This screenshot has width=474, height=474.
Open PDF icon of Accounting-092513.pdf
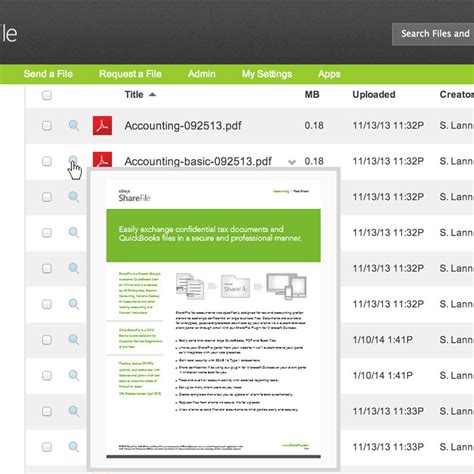pos(102,126)
